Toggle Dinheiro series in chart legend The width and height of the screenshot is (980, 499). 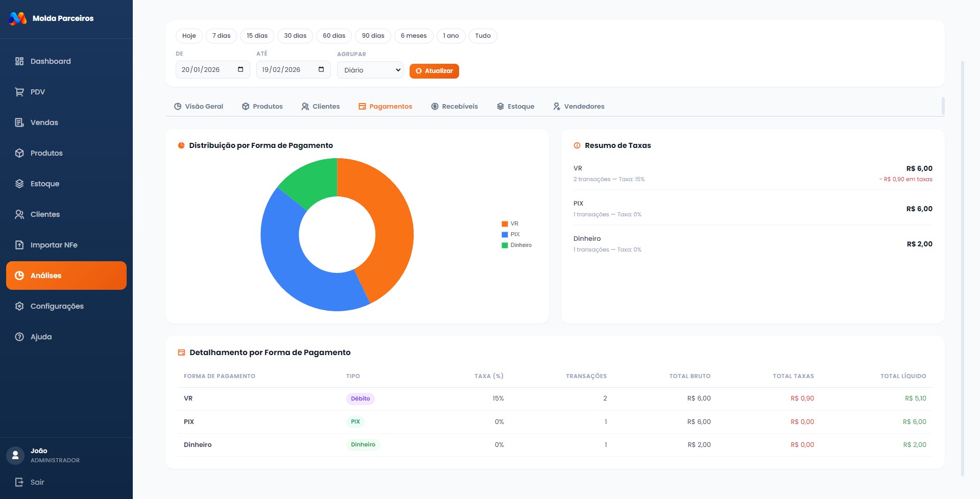(x=516, y=245)
